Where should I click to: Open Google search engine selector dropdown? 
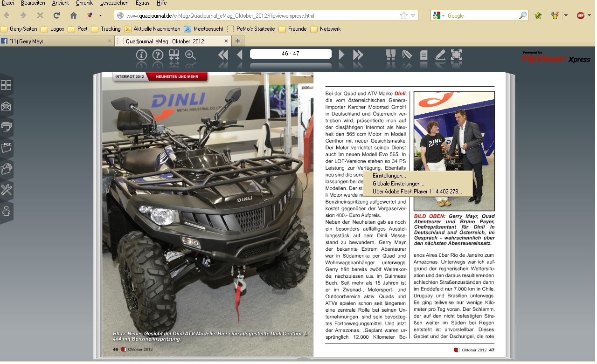[439, 15]
